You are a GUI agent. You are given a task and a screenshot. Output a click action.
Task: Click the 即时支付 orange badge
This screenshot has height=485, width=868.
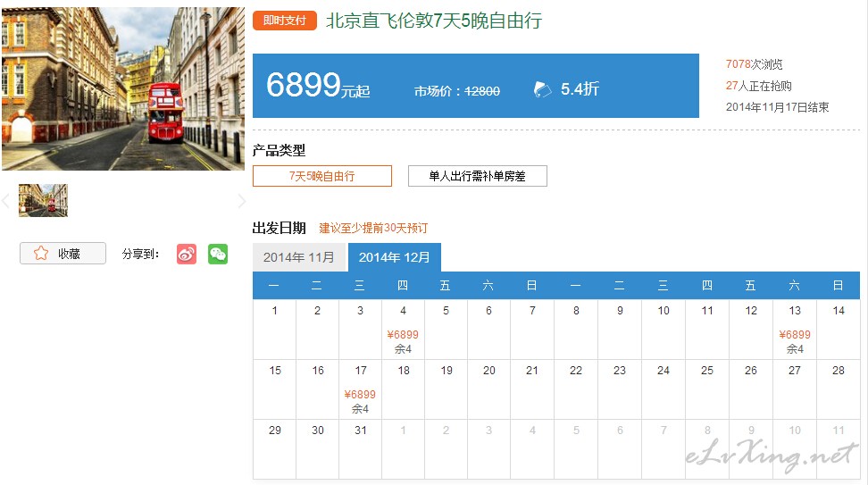(285, 21)
